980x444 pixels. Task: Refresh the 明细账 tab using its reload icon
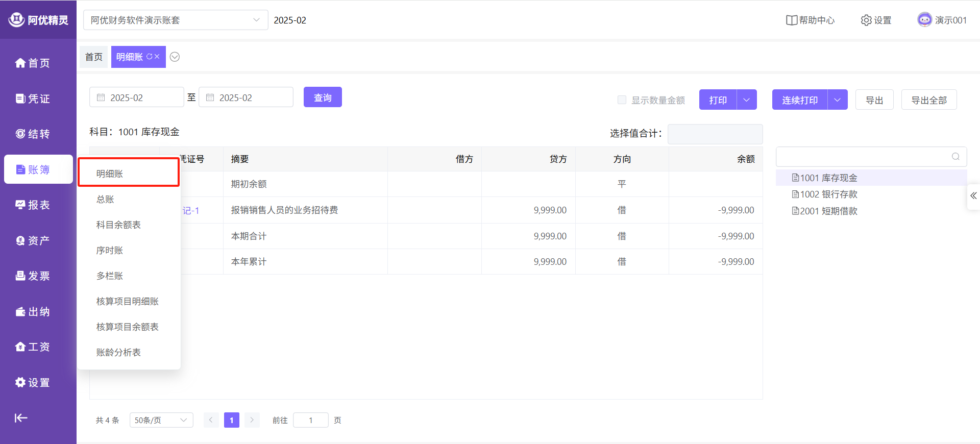[x=150, y=57]
